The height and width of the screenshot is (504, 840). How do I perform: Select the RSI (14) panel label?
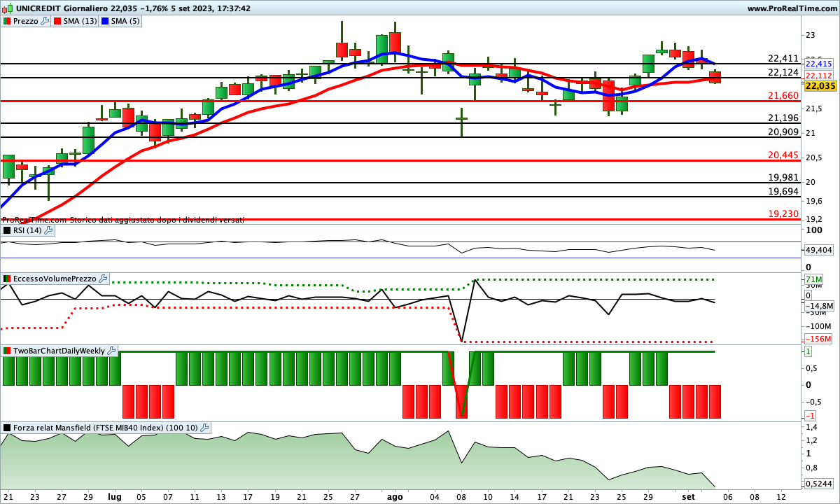click(x=27, y=230)
